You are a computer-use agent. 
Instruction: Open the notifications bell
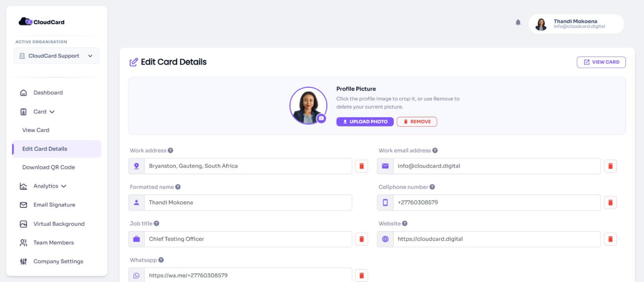coord(518,23)
